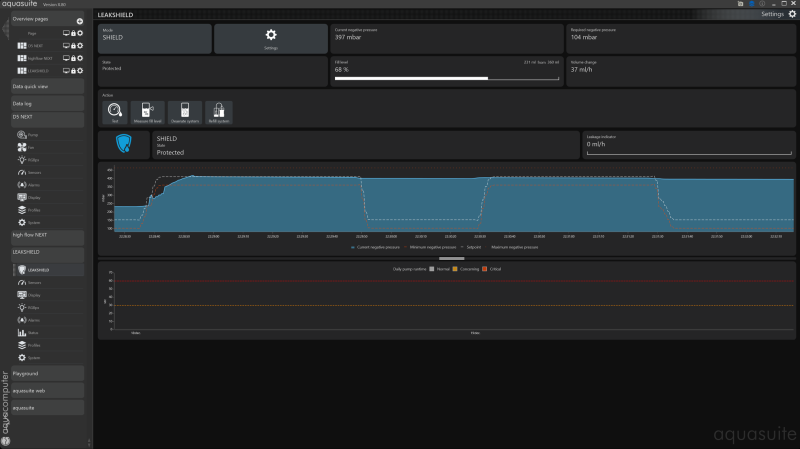Open the D5 NEXT System page
Viewport: 800px width, 449px height.
click(48, 222)
